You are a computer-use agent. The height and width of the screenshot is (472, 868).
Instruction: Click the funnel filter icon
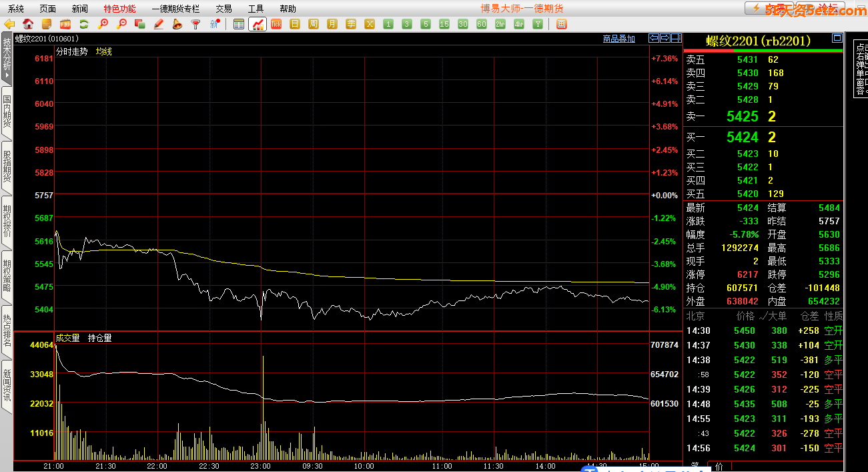[195, 24]
